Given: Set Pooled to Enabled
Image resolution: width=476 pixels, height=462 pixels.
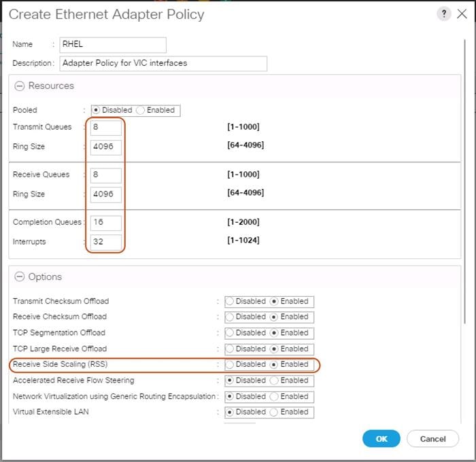Looking at the screenshot, I should click(141, 110).
